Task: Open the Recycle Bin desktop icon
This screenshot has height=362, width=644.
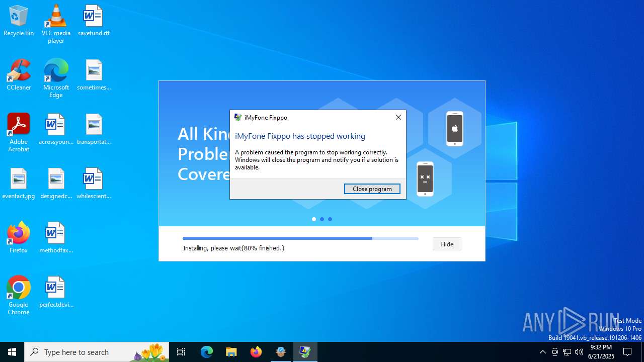Action: (19, 21)
